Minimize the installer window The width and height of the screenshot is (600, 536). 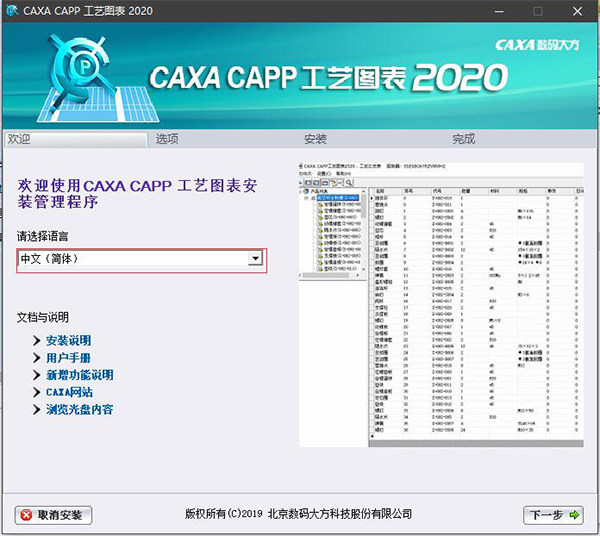494,12
